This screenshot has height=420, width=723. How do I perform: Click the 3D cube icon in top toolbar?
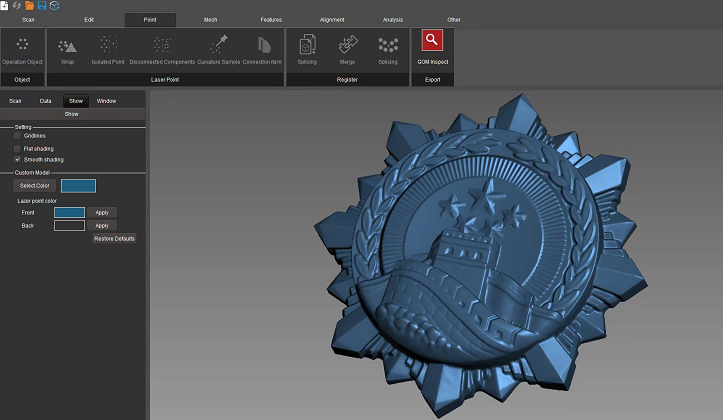pos(54,6)
